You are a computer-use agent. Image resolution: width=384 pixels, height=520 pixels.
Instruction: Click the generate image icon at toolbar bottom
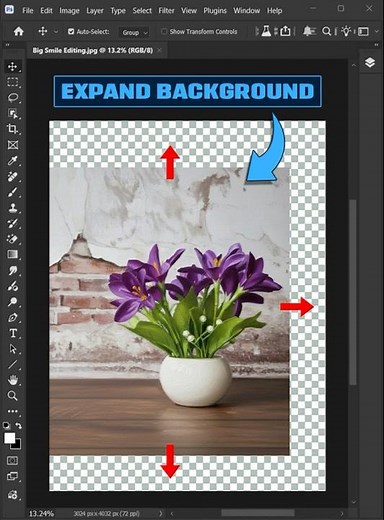click(x=12, y=495)
